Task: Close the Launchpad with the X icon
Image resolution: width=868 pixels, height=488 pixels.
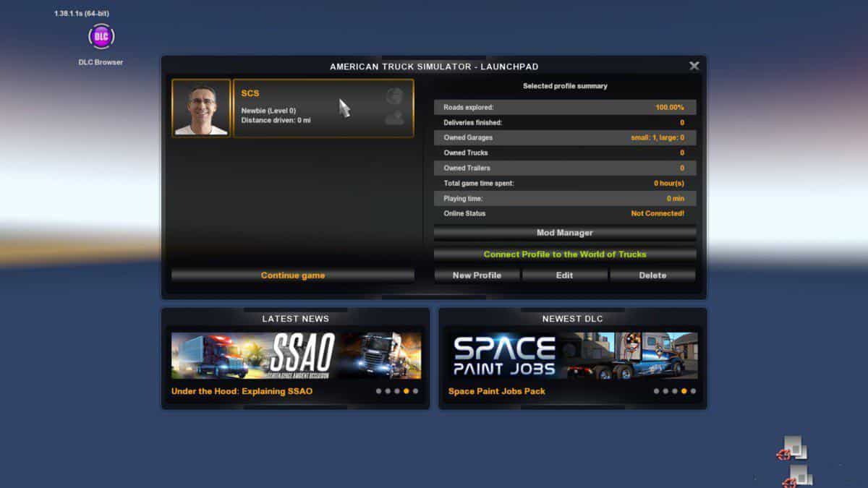Action: [694, 66]
